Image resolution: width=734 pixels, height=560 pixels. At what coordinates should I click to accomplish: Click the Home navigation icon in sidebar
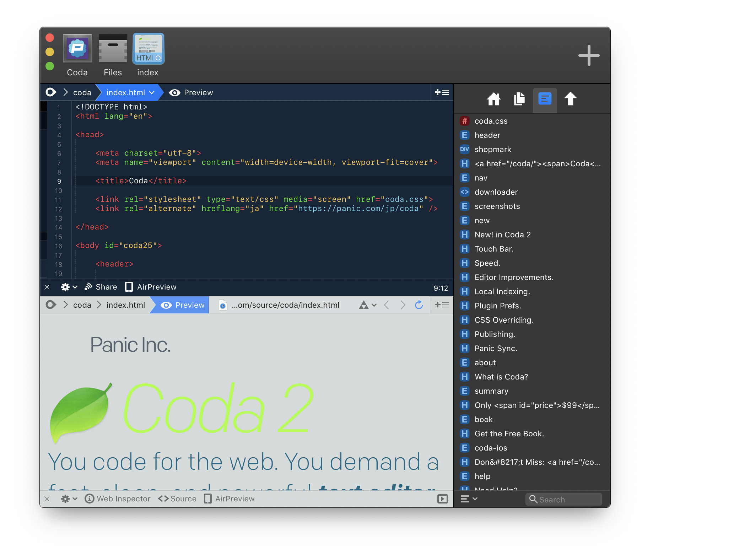(495, 98)
